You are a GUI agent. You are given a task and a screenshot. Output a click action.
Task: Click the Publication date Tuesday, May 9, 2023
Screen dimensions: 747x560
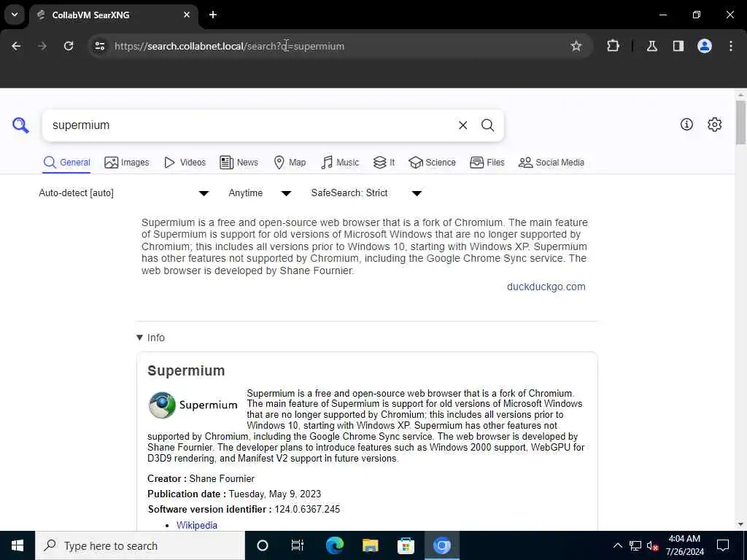click(x=234, y=494)
